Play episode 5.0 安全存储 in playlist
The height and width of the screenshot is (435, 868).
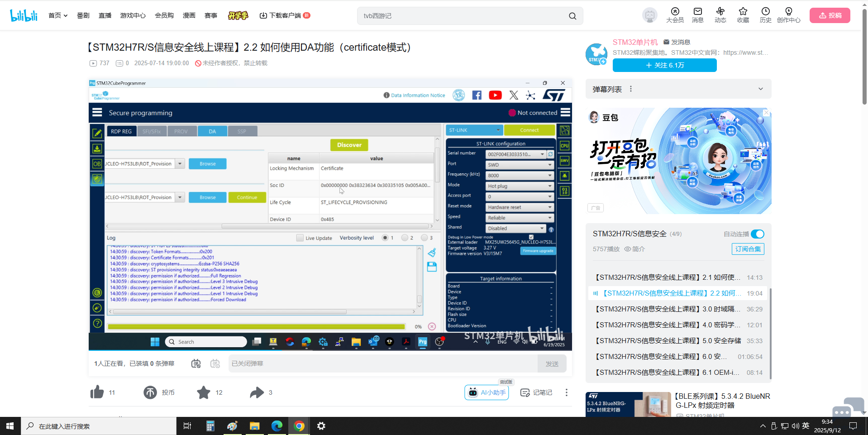[678, 341]
